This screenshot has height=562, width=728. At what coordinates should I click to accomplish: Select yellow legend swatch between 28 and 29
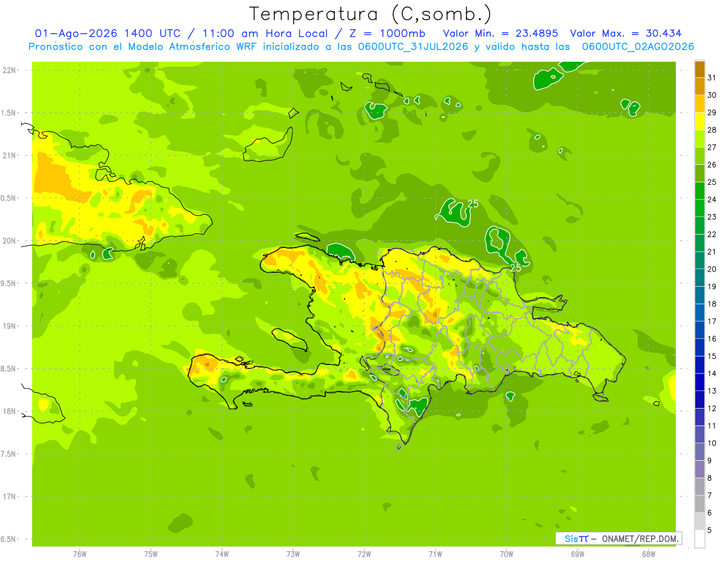tap(699, 121)
